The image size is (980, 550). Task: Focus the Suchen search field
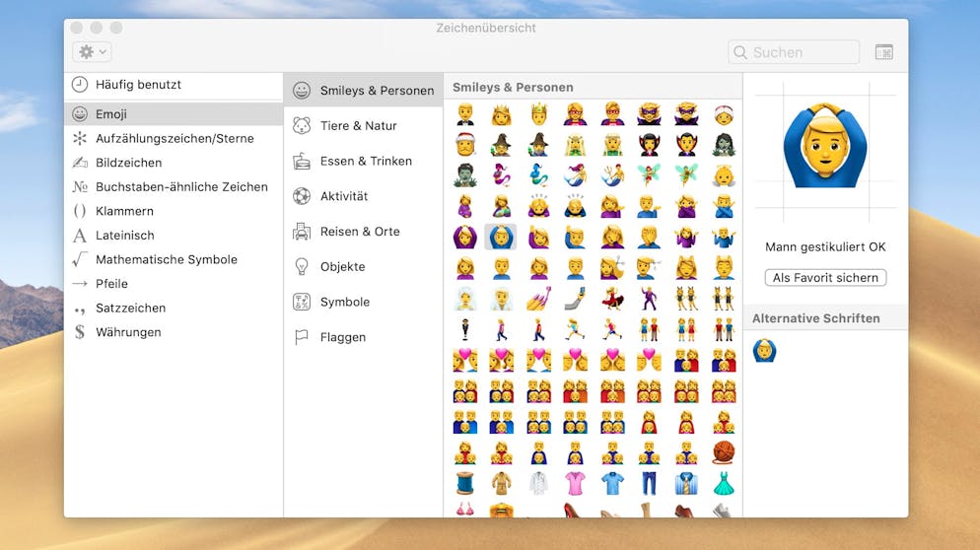[794, 52]
